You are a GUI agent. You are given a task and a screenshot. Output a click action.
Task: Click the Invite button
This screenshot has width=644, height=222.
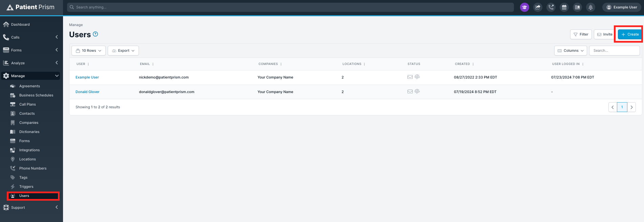point(605,34)
